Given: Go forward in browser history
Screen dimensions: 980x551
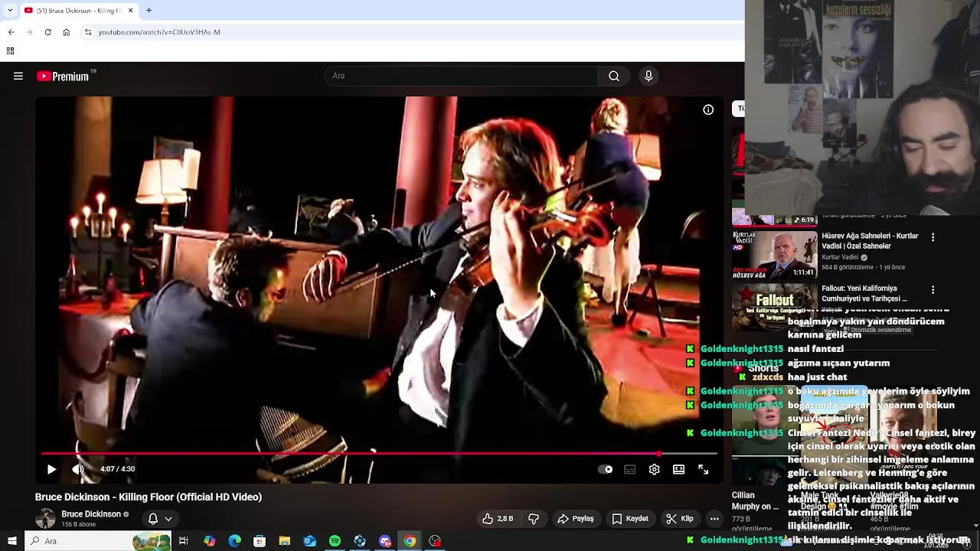Looking at the screenshot, I should [x=29, y=32].
